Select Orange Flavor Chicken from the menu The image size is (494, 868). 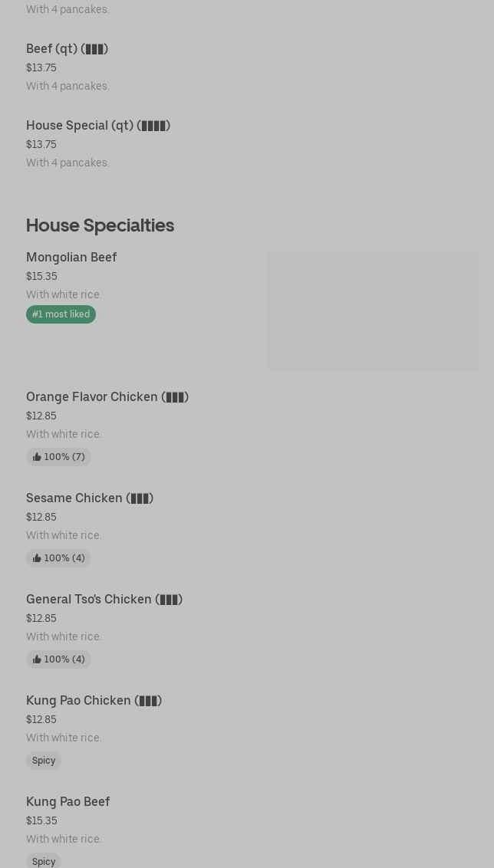point(107,397)
